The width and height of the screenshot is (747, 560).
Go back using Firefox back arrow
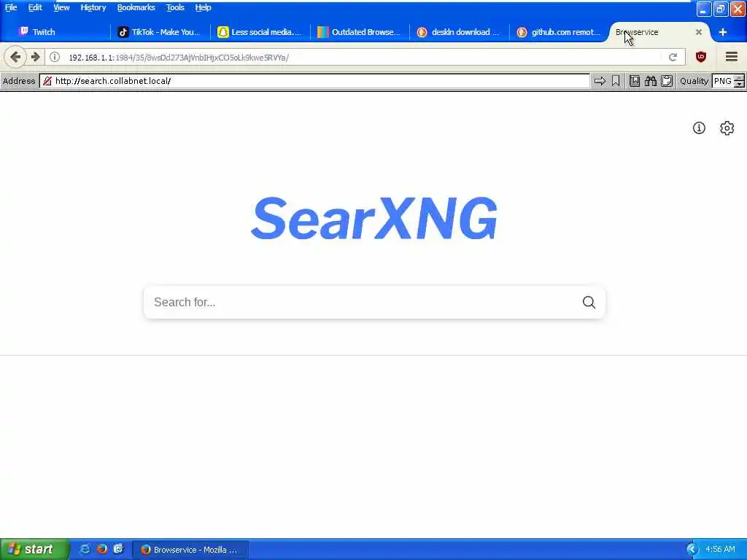(x=15, y=57)
